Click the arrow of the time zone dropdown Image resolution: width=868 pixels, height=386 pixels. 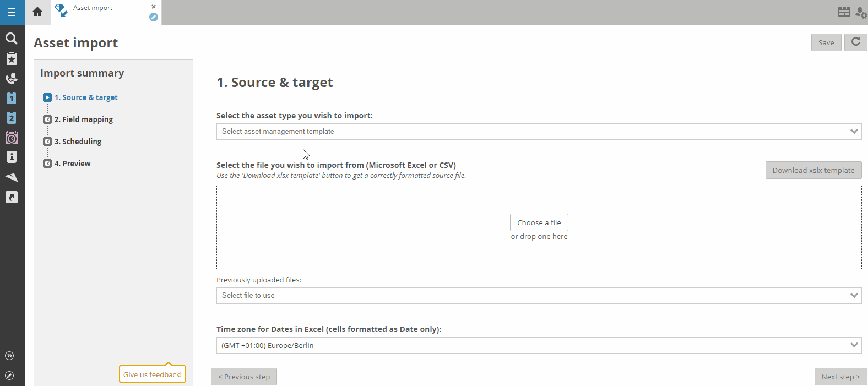click(x=854, y=345)
